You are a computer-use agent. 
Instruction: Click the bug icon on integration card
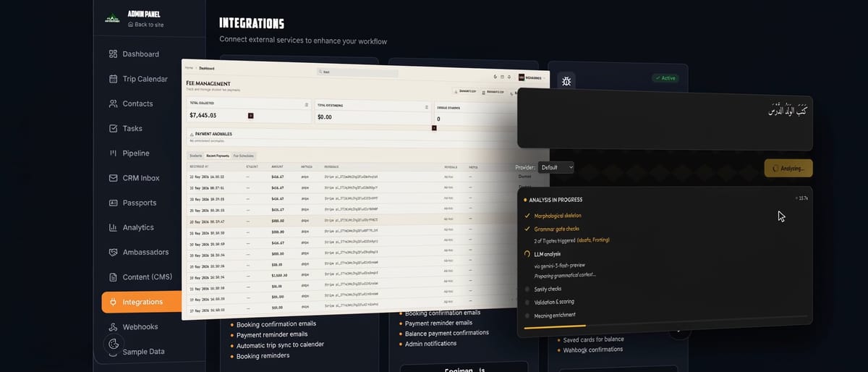(566, 81)
